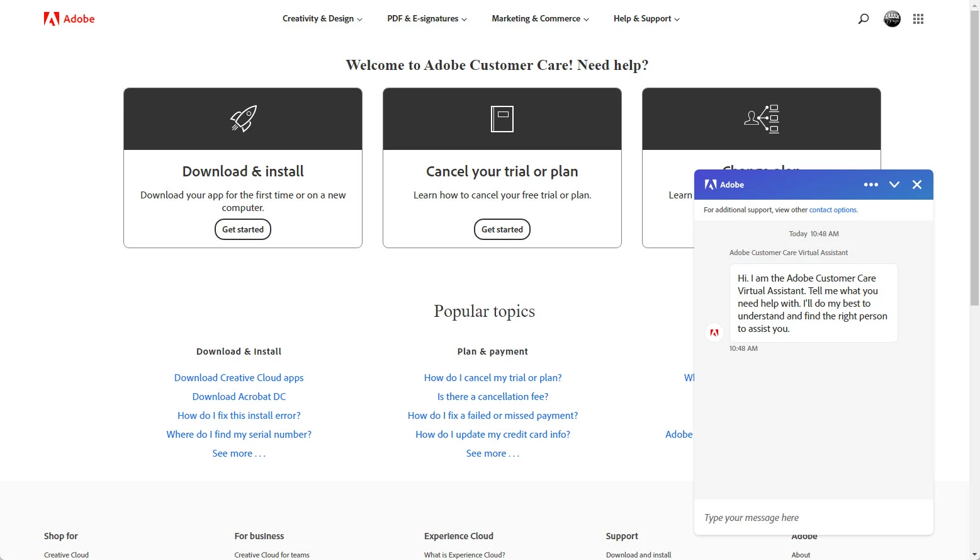Click Get started under Download & install

coord(243,229)
